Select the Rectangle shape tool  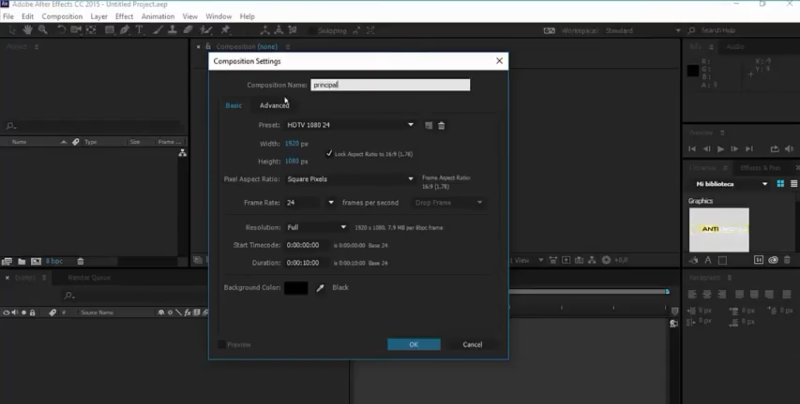pyautogui.click(x=109, y=30)
